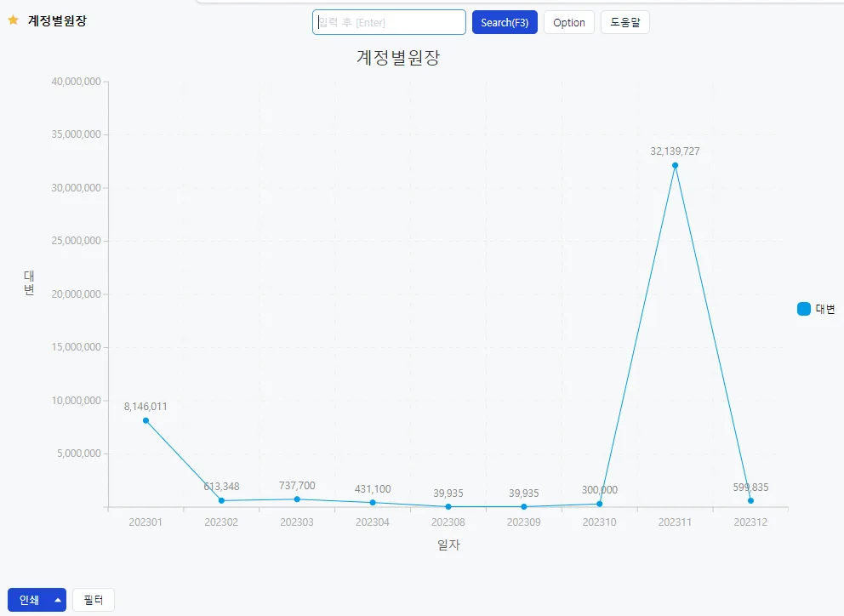Screen dimensions: 844x616
Task: Click the yellow favorite star icon
Action: [x=14, y=20]
